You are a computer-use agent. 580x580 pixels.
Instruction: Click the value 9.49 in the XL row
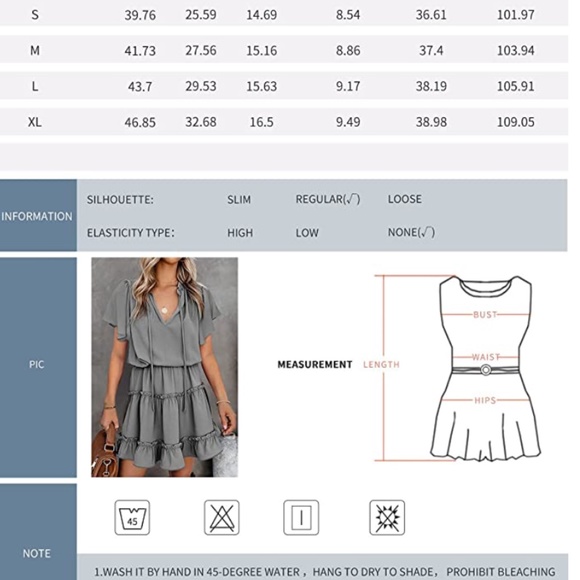click(348, 122)
